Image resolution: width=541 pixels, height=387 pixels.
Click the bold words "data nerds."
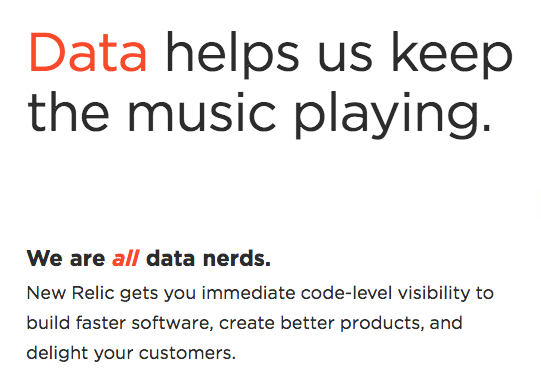(208, 258)
